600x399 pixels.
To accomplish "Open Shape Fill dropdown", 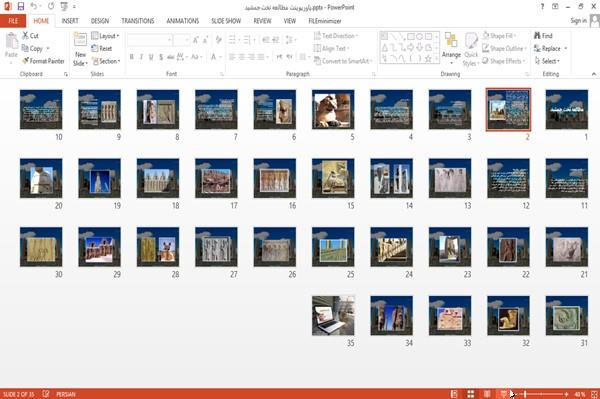I will tap(499, 36).
